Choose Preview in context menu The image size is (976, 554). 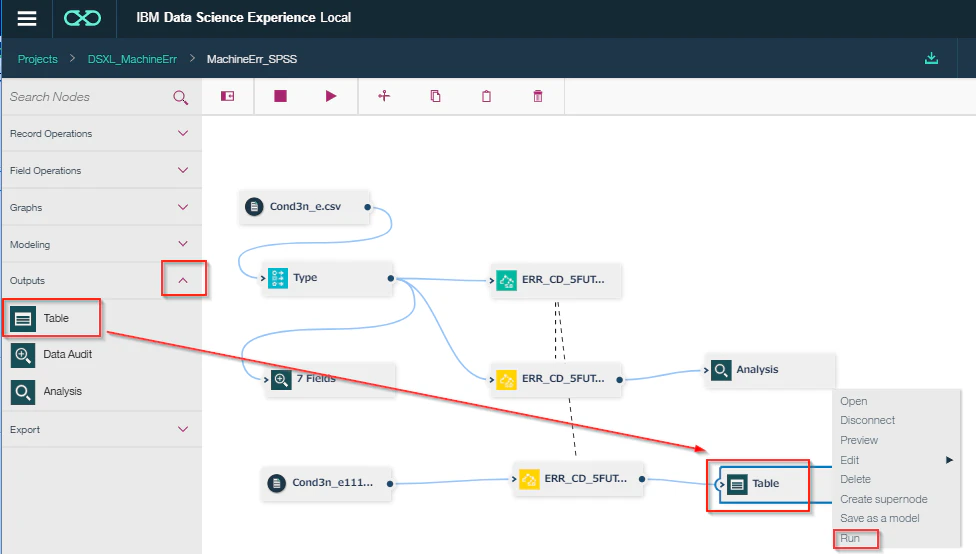click(859, 440)
